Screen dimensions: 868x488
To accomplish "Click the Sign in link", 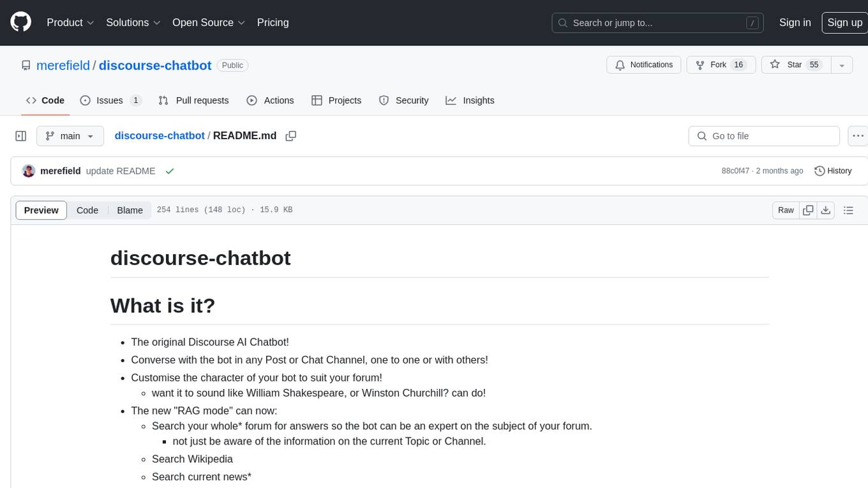I will click(x=795, y=22).
